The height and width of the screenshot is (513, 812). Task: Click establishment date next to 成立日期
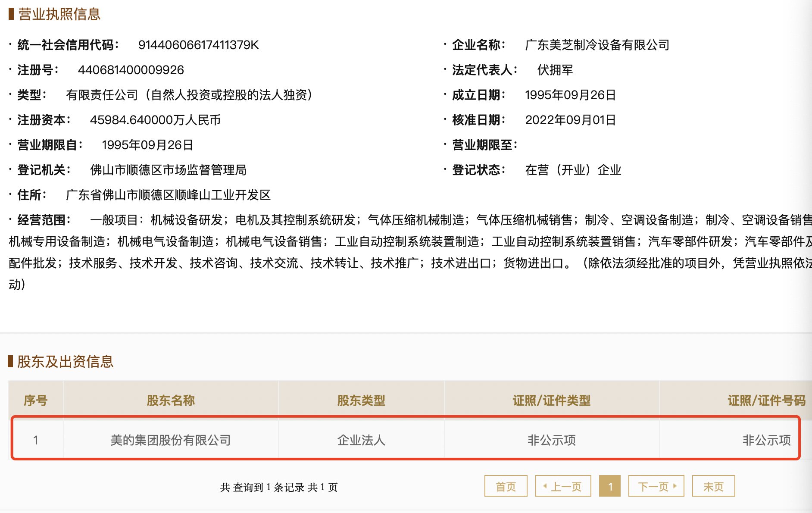570,95
